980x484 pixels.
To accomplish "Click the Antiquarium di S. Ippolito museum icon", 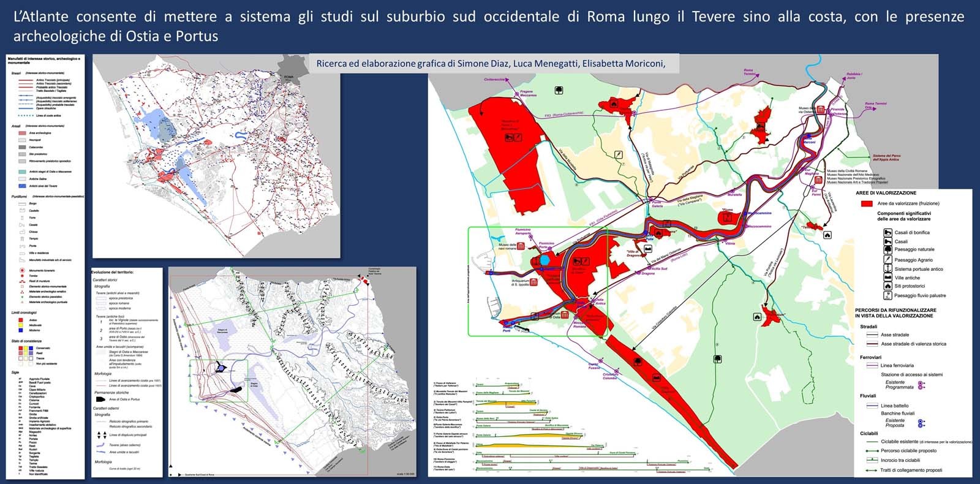I will [535, 282].
